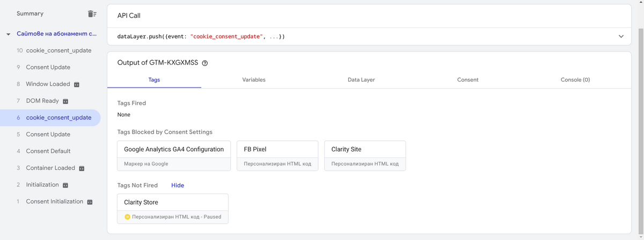The width and height of the screenshot is (644, 240).
Task: Click code icon beside Initialization event
Action: pyautogui.click(x=65, y=185)
